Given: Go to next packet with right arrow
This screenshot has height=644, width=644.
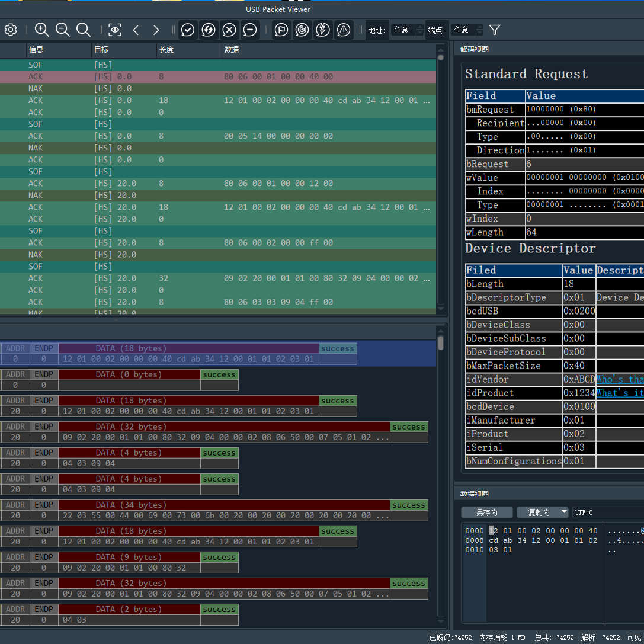Looking at the screenshot, I should (156, 30).
